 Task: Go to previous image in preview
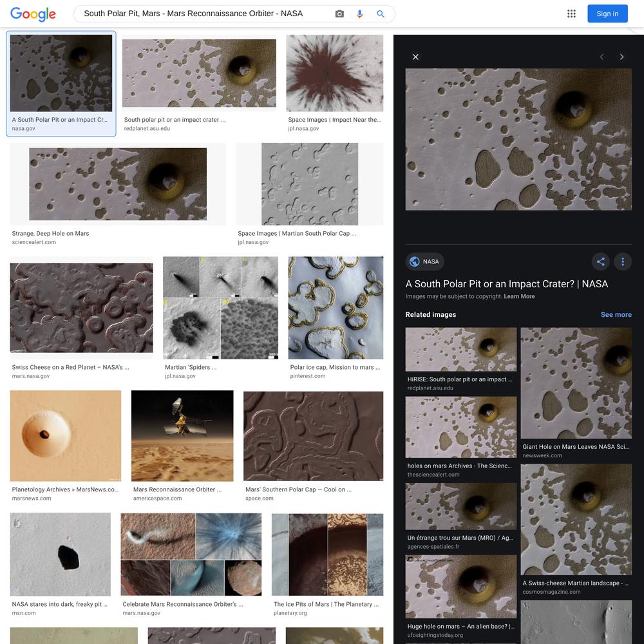pos(601,57)
